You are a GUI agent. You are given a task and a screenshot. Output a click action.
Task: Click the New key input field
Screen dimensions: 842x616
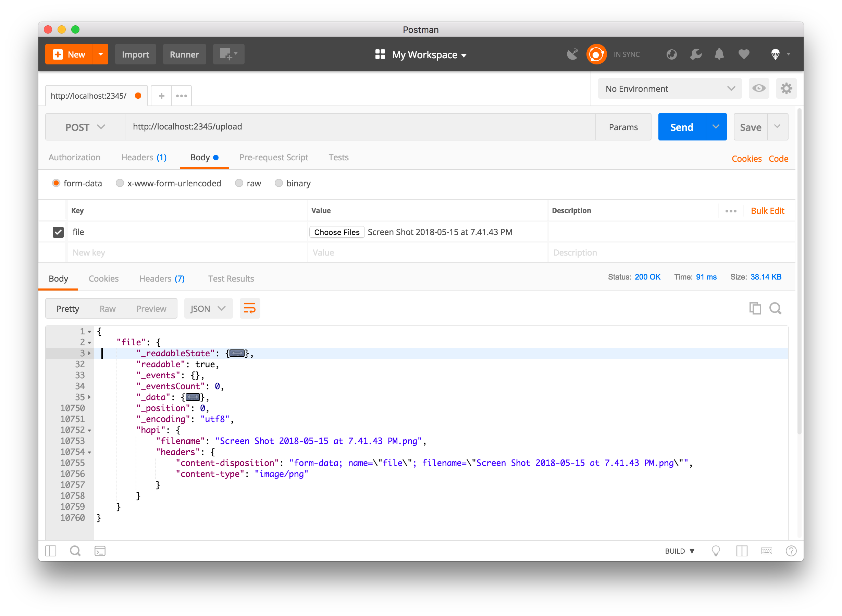pyautogui.click(x=187, y=253)
